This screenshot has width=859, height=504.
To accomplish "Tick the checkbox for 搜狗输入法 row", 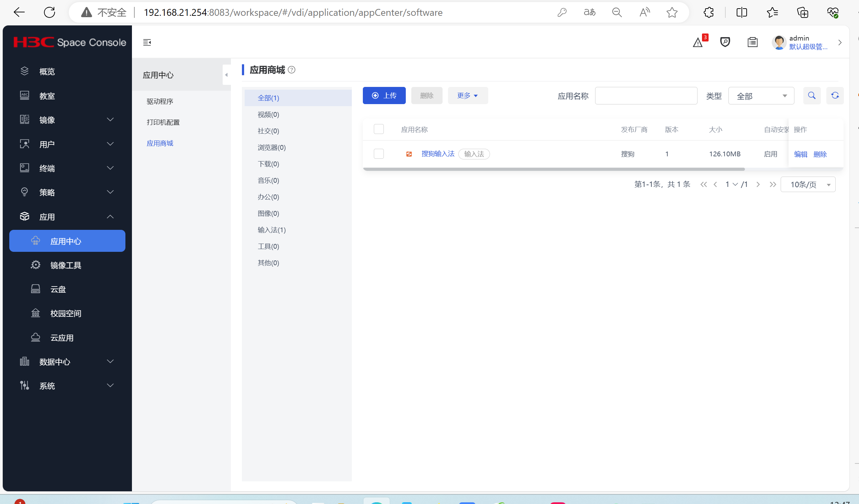I will coord(379,154).
